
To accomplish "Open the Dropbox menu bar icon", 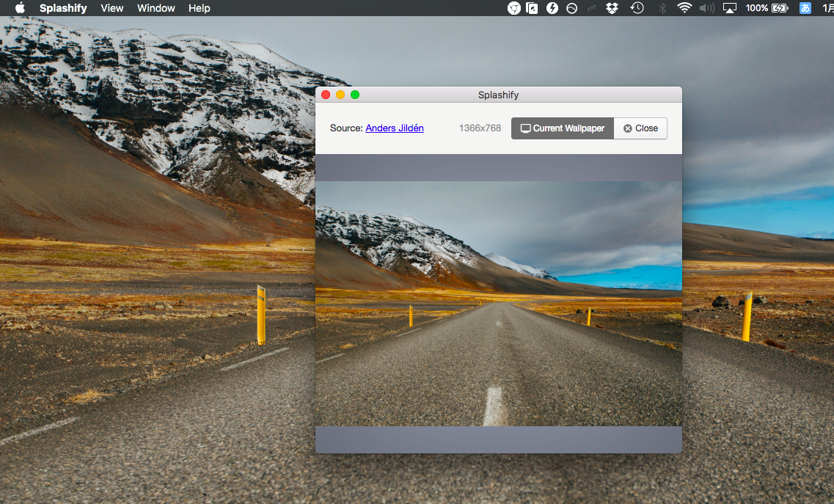I will pos(612,8).
